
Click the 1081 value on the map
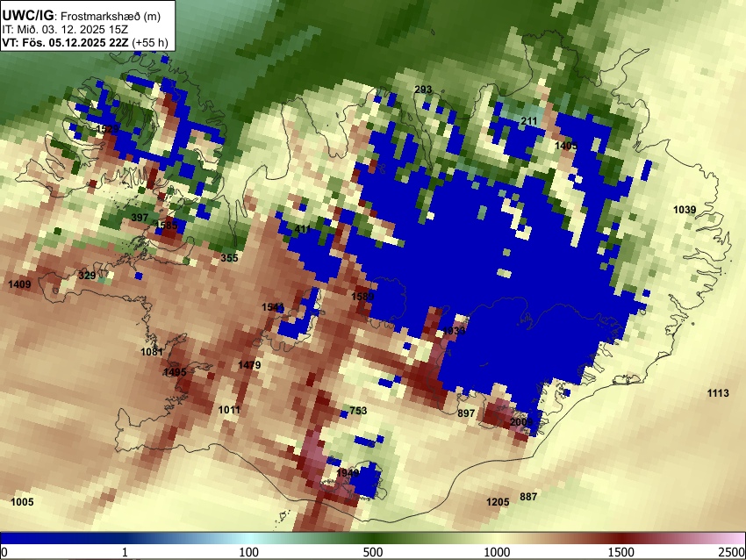(x=152, y=352)
